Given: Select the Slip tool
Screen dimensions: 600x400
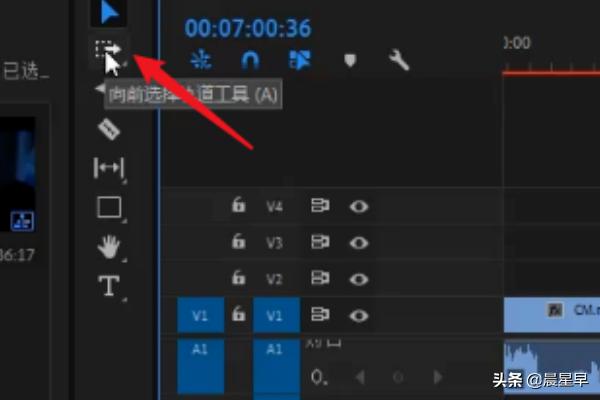Looking at the screenshot, I should pyautogui.click(x=109, y=168).
